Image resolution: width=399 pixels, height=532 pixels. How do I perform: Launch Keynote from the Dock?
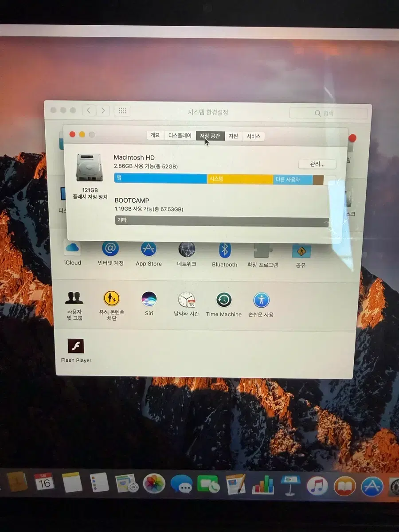[x=290, y=486]
